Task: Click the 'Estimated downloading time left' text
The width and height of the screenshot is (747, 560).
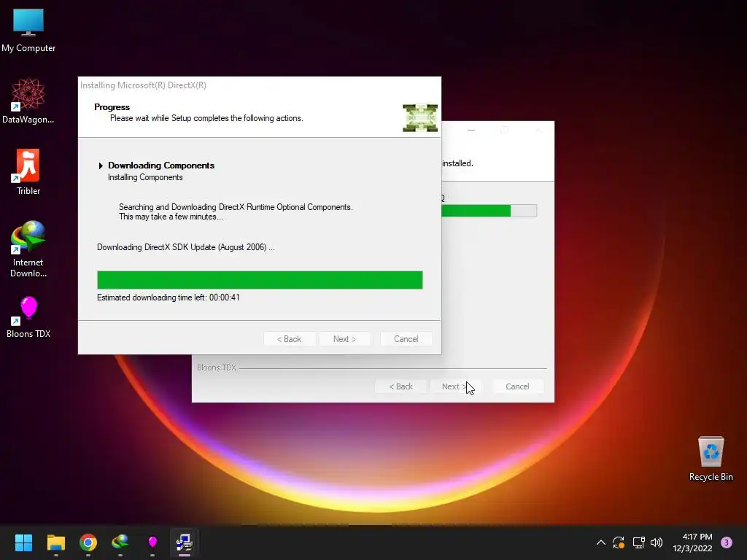Action: point(169,297)
